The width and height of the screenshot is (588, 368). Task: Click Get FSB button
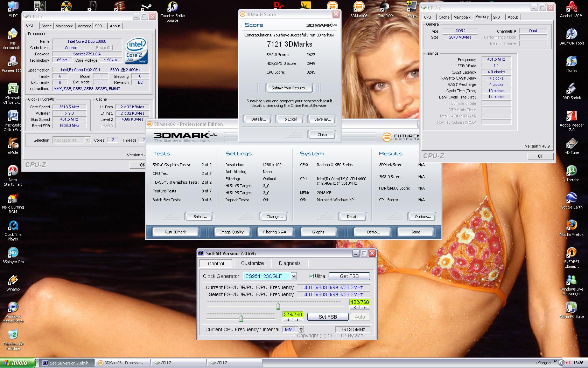click(349, 276)
